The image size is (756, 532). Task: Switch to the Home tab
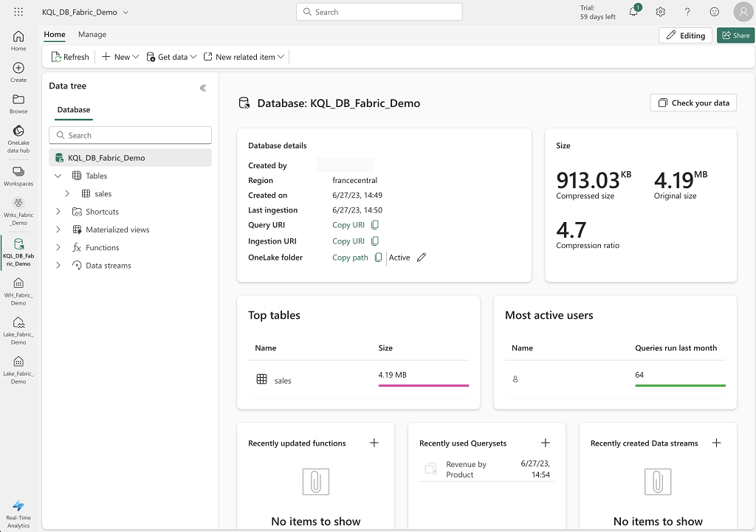55,34
